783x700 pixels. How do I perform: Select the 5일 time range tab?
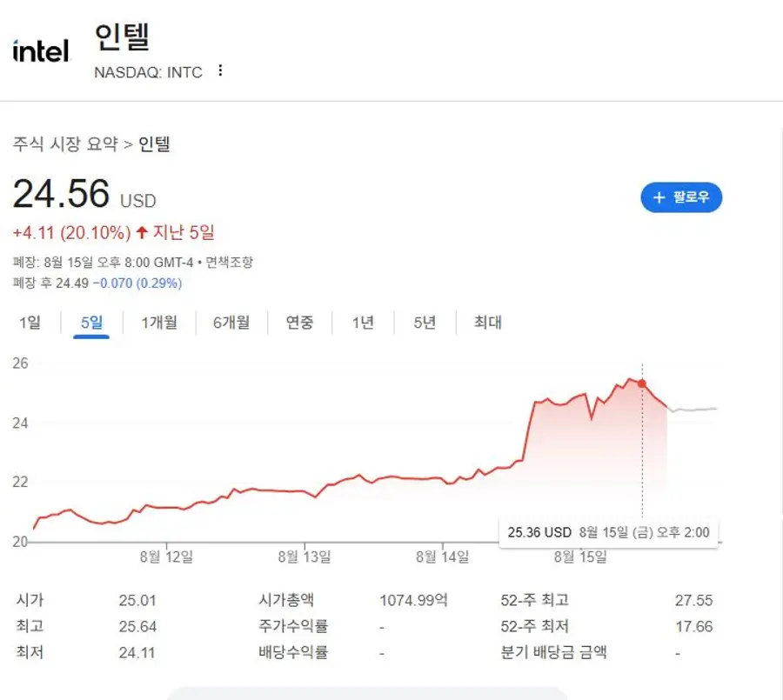click(x=91, y=323)
